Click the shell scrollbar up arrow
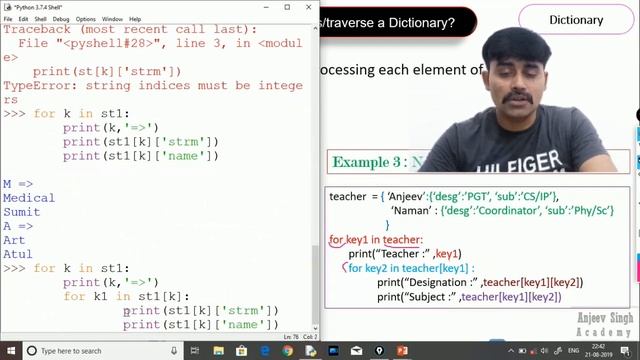The height and width of the screenshot is (360, 640). (315, 29)
